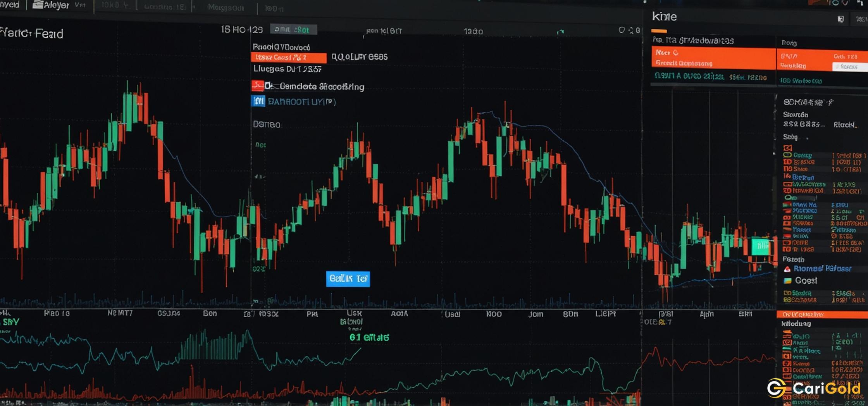Click the highlighted green candle price tag

[761, 246]
